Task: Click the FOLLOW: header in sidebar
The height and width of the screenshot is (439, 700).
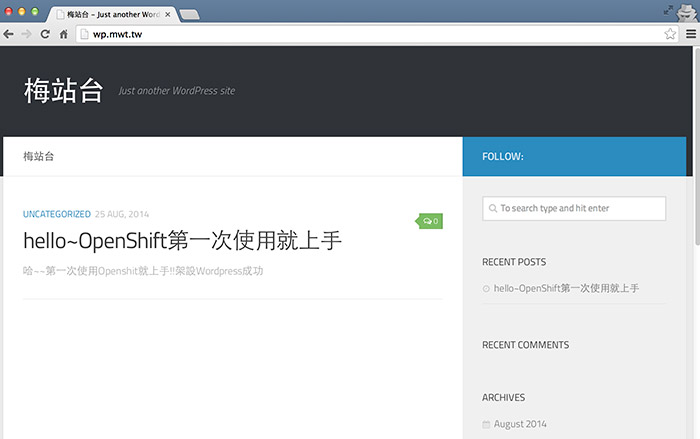Action: [503, 156]
